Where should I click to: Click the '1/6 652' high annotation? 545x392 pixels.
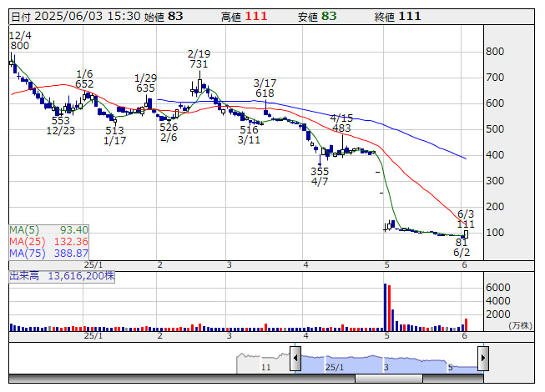(84, 78)
